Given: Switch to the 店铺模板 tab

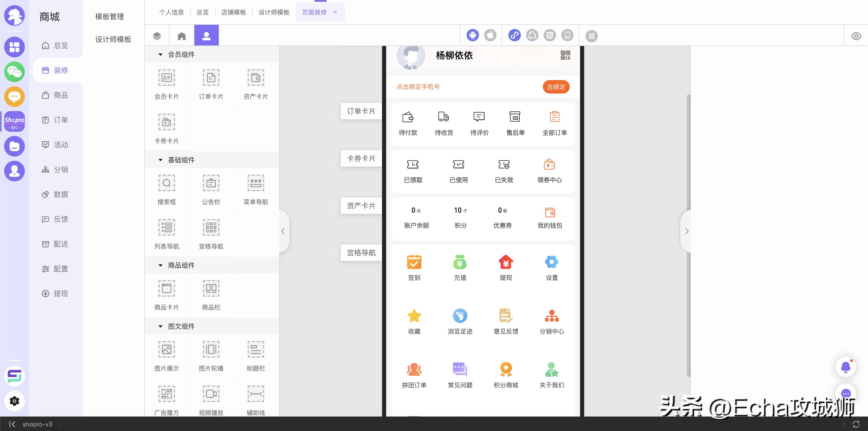Looking at the screenshot, I should coord(233,12).
